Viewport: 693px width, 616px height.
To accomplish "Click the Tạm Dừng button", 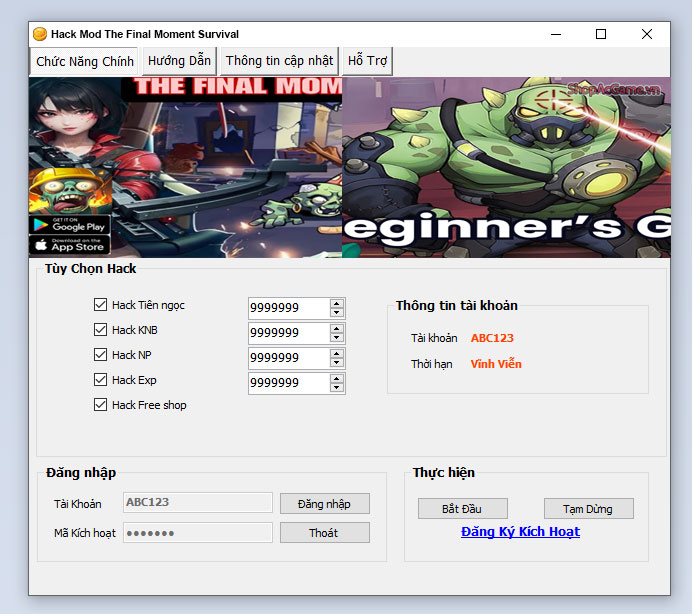I will tap(589, 509).
